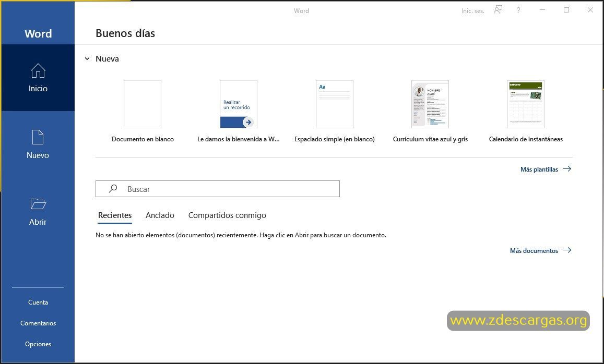Image resolution: width=604 pixels, height=364 pixels.
Task: Click the Le damos la bienvenida label
Action: 239,139
